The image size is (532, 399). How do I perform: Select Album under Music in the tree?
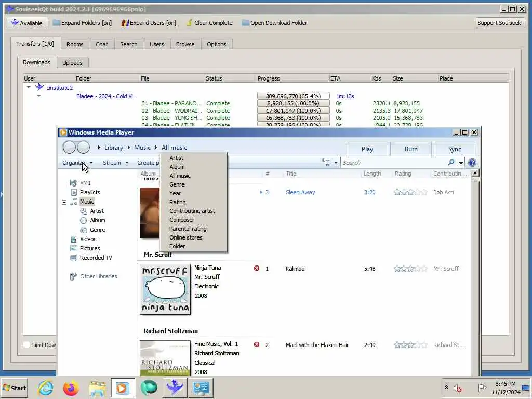click(97, 220)
